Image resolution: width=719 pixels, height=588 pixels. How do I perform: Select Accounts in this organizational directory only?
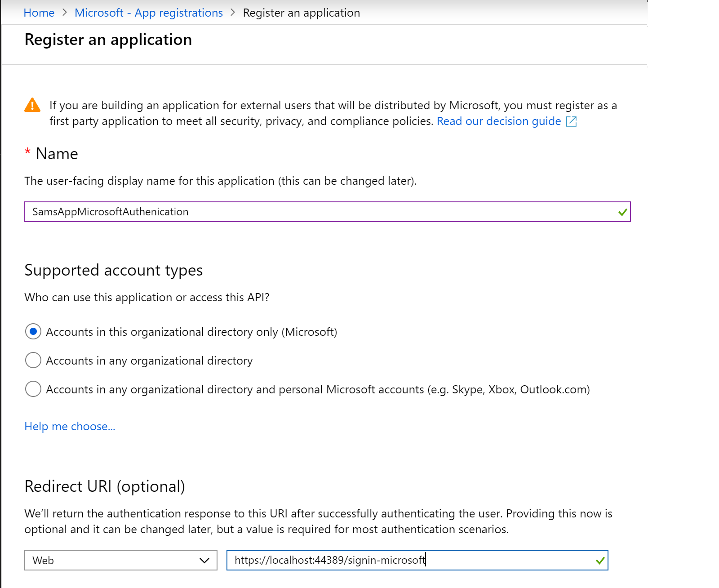(33, 332)
